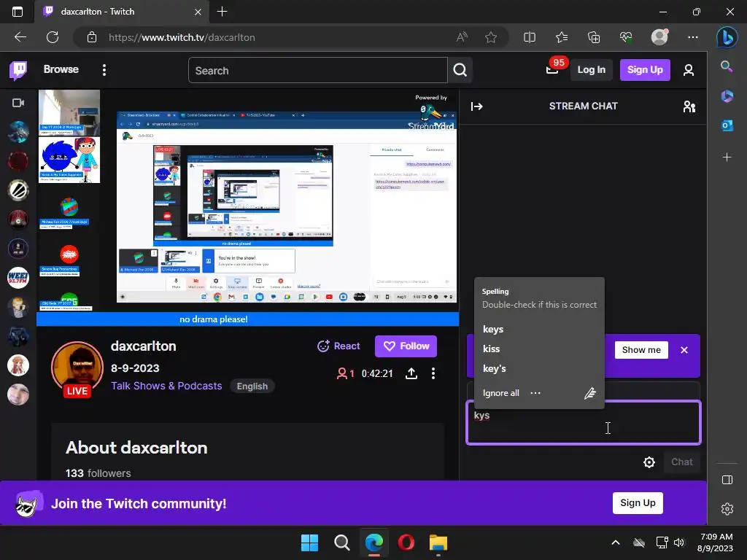Open the Favorites list
Screen dimensions: 747x560
click(x=562, y=37)
